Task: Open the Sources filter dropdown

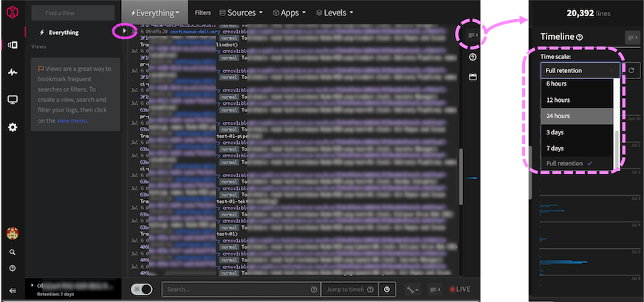Action: point(241,13)
